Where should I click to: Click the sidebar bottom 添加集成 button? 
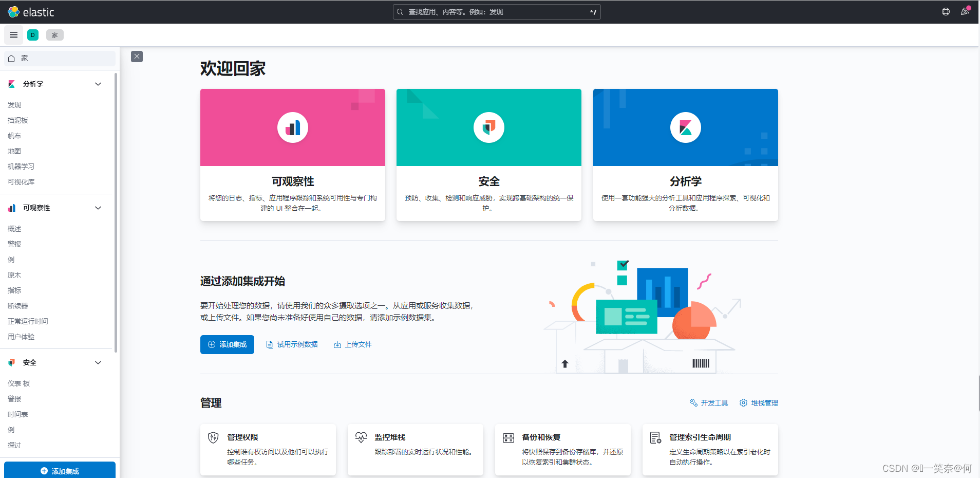tap(60, 470)
